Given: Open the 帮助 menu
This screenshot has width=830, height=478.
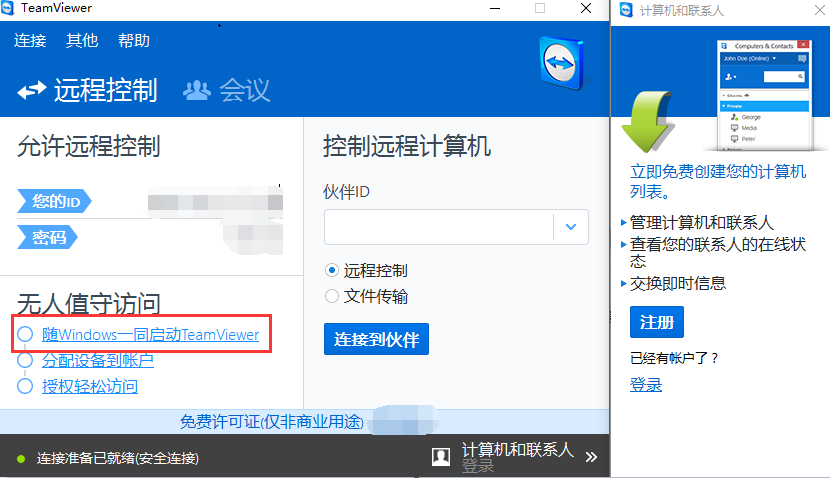Looking at the screenshot, I should (134, 40).
